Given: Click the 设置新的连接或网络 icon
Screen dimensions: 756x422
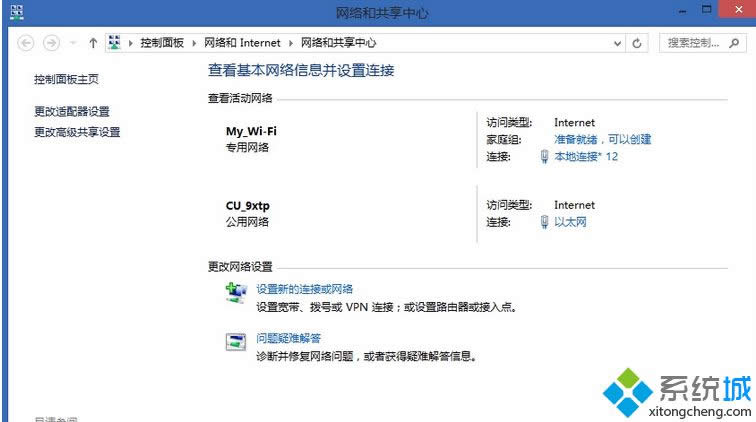Looking at the screenshot, I should point(235,292).
